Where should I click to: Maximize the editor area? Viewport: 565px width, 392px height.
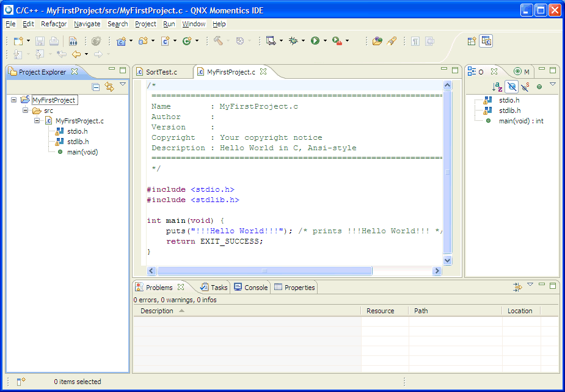454,70
